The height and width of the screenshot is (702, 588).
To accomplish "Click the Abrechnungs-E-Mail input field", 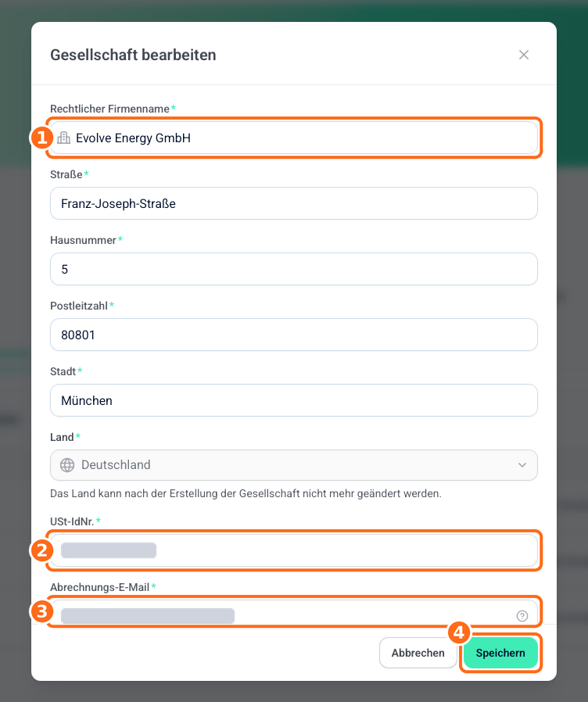I will (294, 612).
